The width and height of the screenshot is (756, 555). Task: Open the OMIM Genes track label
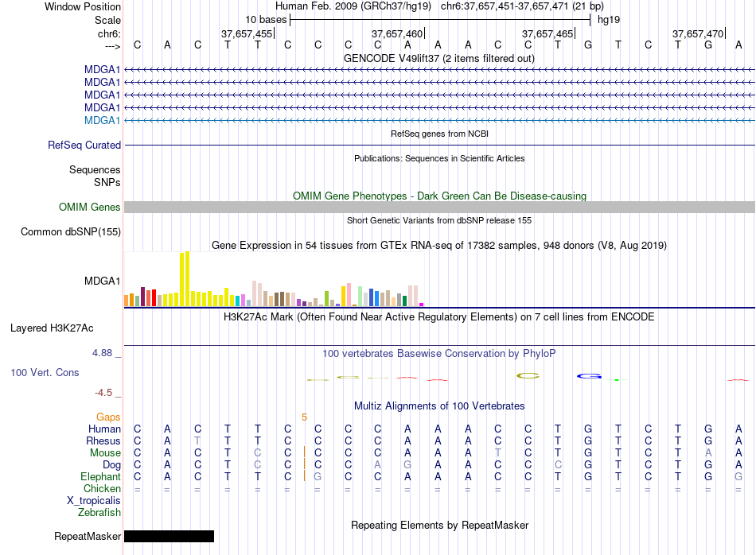(89, 208)
